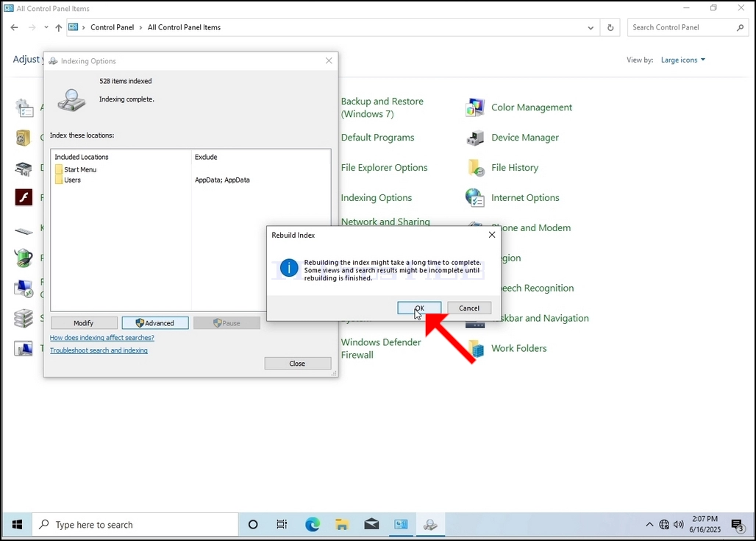Click the volume speaker tray icon
Image resolution: width=756 pixels, height=541 pixels.
point(678,525)
